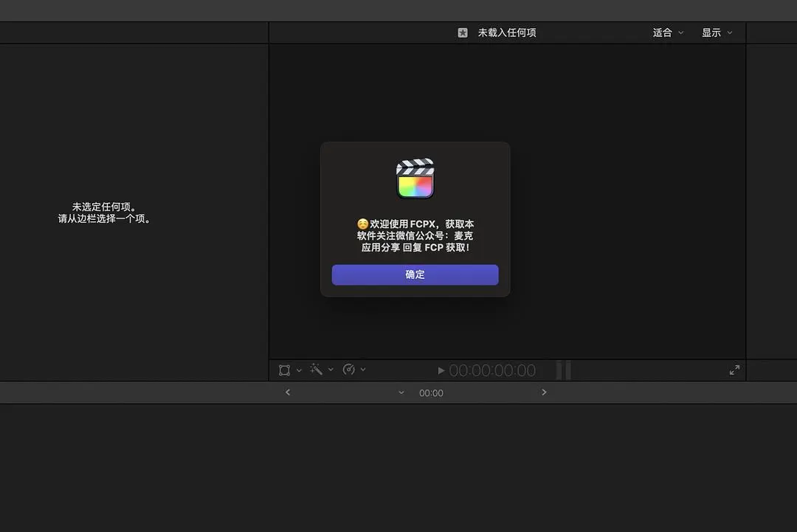
Task: Open the 显示 display menu
Action: click(715, 32)
